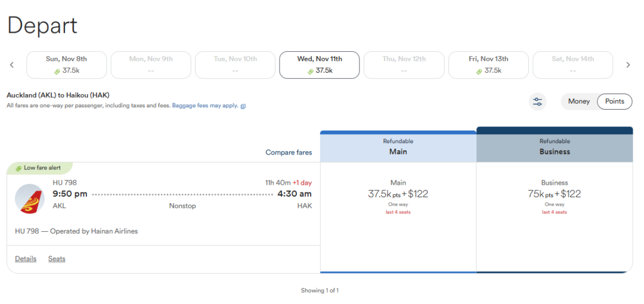Click the AKL airport code under departure
This screenshot has width=644, height=304.
(x=60, y=206)
